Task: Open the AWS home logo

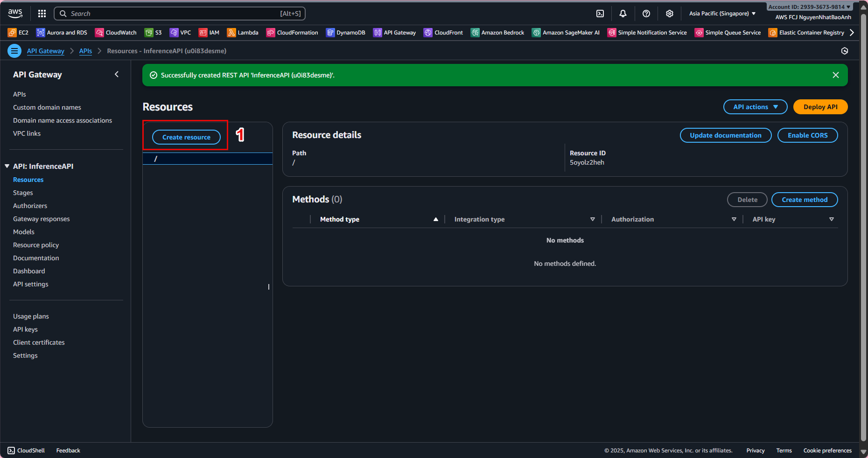Action: point(15,14)
